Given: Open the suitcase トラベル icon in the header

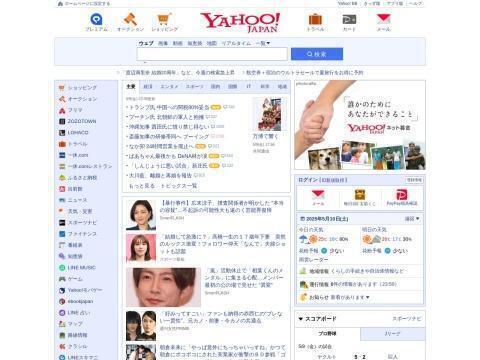Looking at the screenshot, I should point(315,22).
